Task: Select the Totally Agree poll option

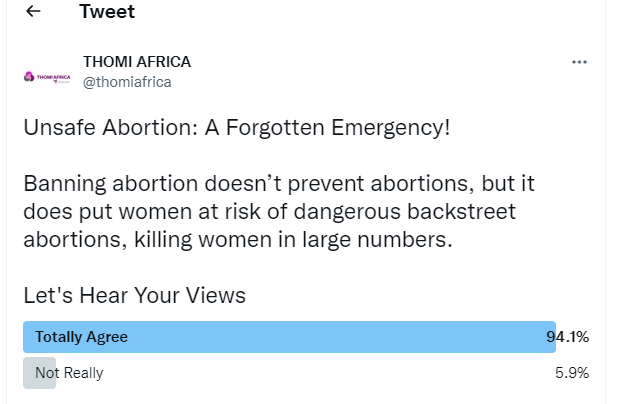Action: 81,337
